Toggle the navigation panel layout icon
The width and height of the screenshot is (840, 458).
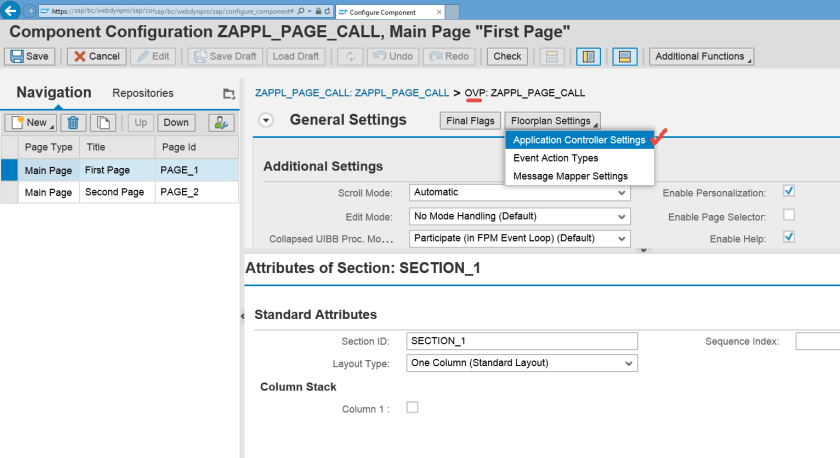588,56
